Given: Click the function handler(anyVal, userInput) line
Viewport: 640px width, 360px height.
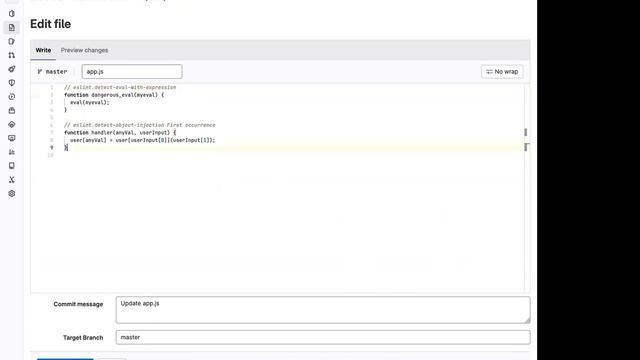Looking at the screenshot, I should pyautogui.click(x=120, y=133).
